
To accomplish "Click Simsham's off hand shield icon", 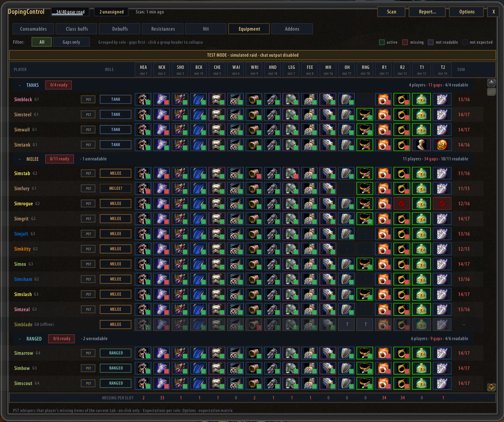I will [346, 279].
